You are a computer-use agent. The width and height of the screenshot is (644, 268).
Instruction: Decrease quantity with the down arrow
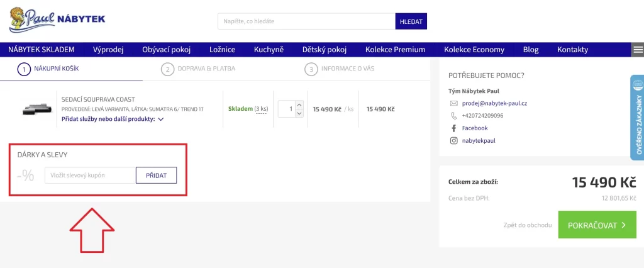click(x=299, y=113)
